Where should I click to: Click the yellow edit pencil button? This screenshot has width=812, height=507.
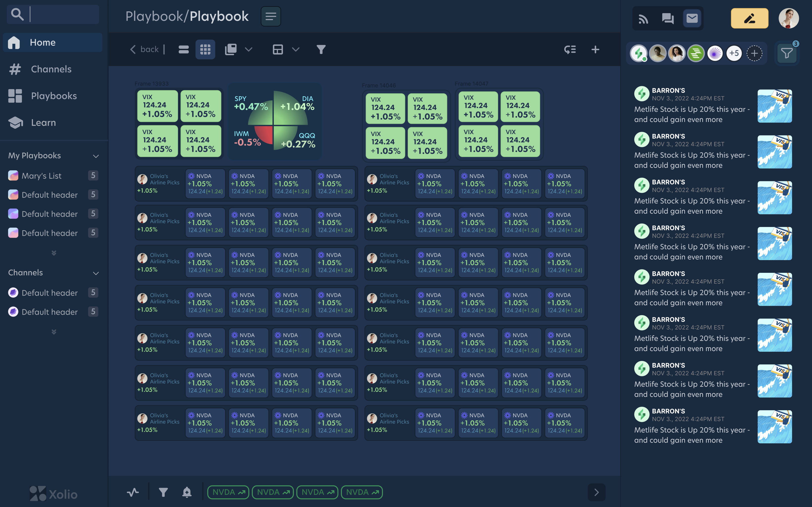749,18
